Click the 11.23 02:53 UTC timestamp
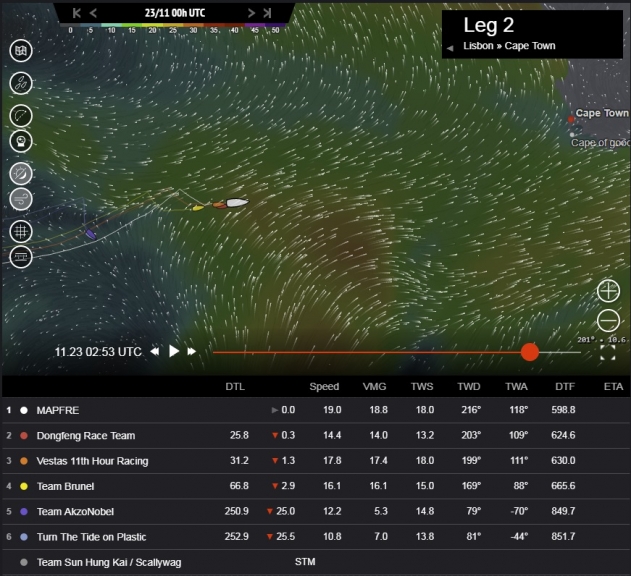 pos(98,352)
